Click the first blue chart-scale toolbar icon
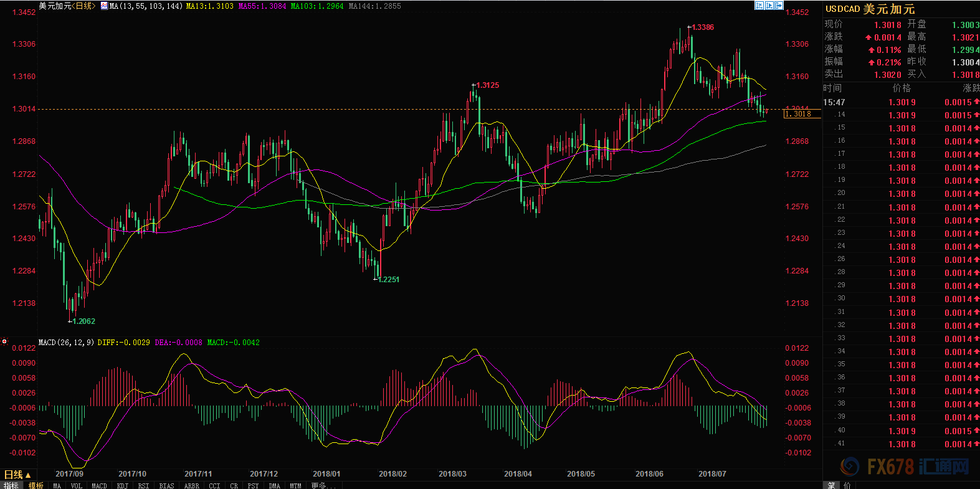 tap(759, 6)
